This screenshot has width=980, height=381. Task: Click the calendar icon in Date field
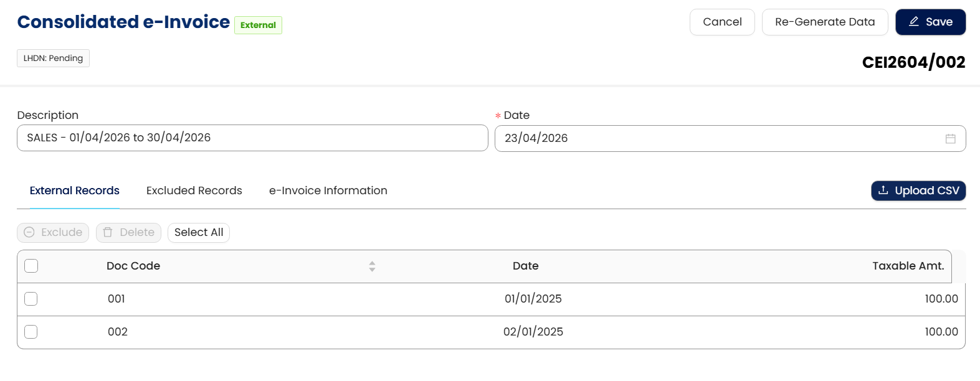click(x=950, y=139)
